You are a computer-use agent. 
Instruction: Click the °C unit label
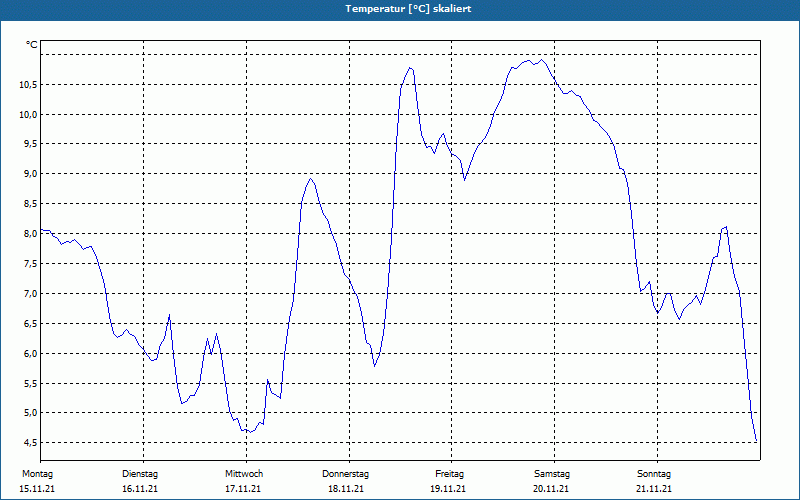coord(32,45)
